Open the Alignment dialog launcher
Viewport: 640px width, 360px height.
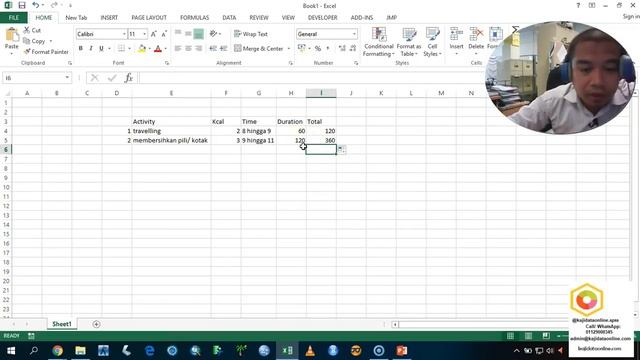coord(291,63)
